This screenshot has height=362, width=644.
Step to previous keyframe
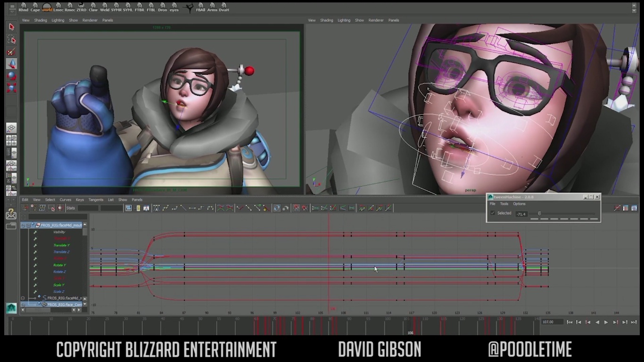point(588,322)
